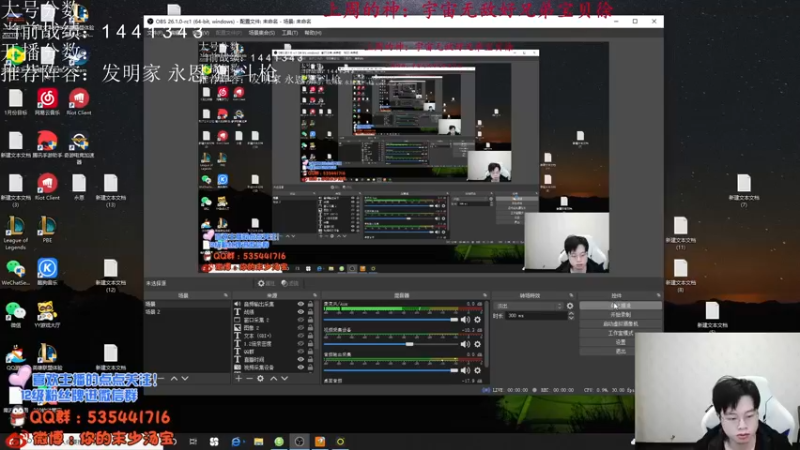Move selected scene up in scenes panel
This screenshot has height=450, width=800.
[x=174, y=379]
